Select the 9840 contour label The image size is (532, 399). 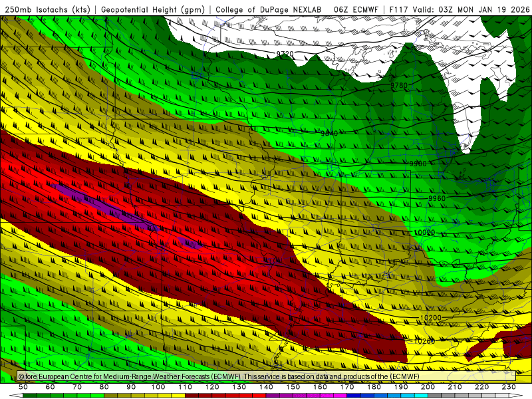(329, 133)
